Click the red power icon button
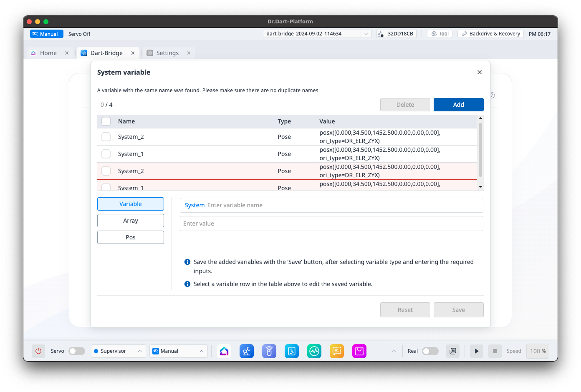The width and height of the screenshot is (581, 392). [38, 351]
